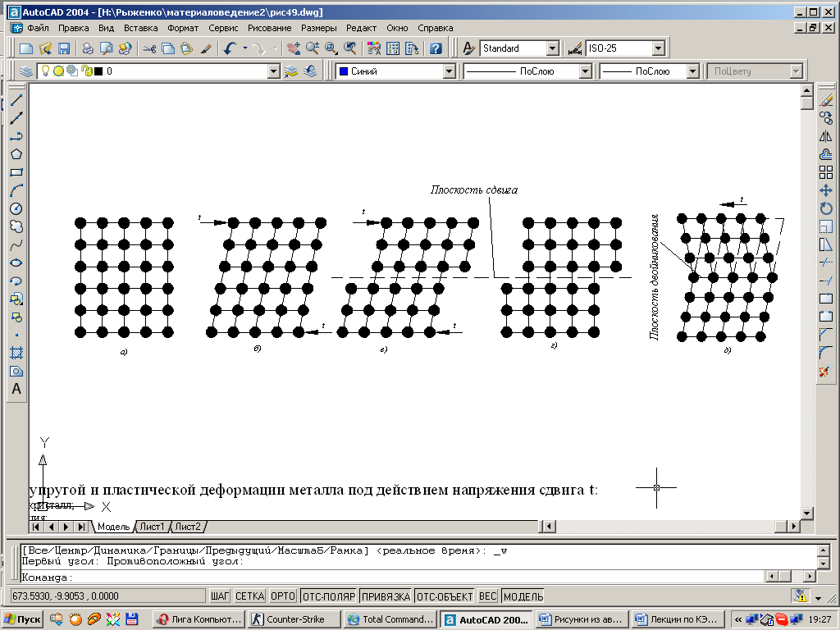The height and width of the screenshot is (630, 840).
Task: Switch to Counter-Strike taskbar window
Action: click(294, 619)
